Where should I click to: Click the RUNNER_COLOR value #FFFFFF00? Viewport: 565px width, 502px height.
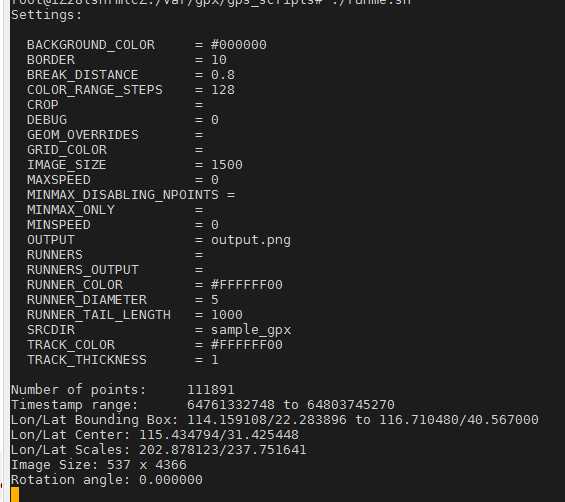pyautogui.click(x=246, y=285)
